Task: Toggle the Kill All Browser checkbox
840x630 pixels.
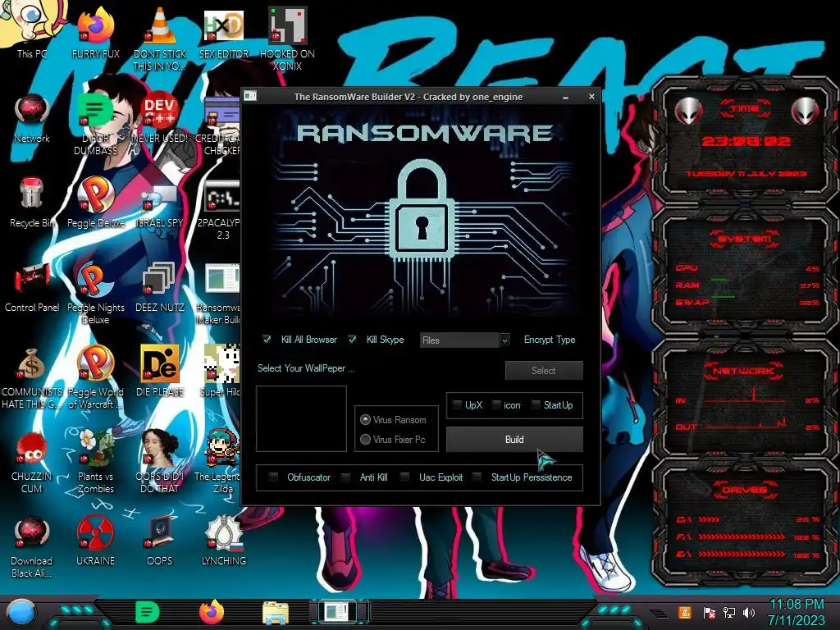Action: tap(267, 339)
